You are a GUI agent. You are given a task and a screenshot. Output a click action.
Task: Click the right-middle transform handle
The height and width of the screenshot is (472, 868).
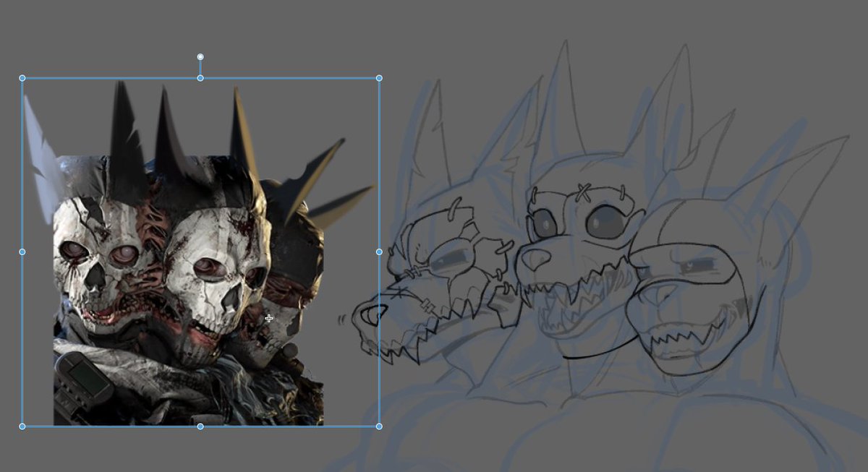click(379, 252)
